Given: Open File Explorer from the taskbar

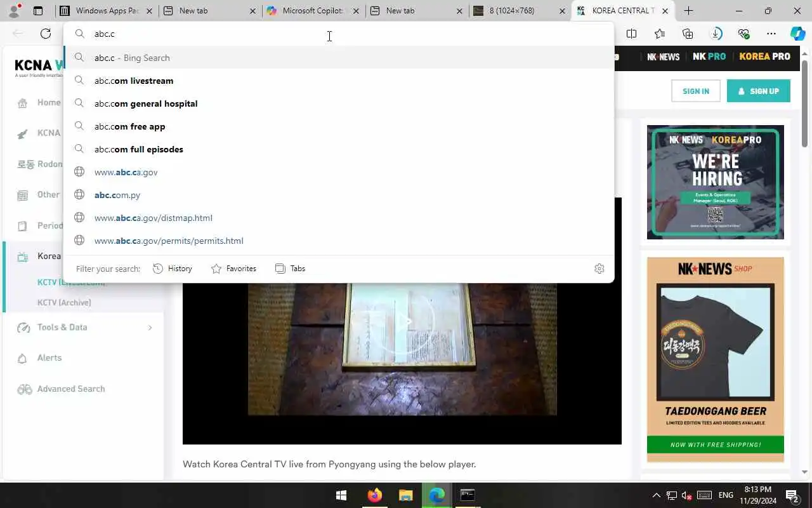Looking at the screenshot, I should [405, 495].
